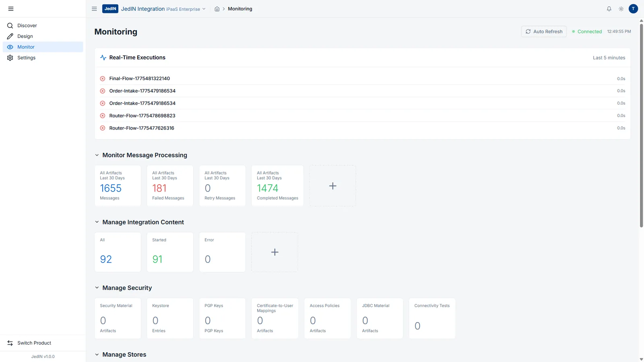This screenshot has width=644, height=362.
Task: Open the JedIN Integration product dropdown
Action: (163, 9)
